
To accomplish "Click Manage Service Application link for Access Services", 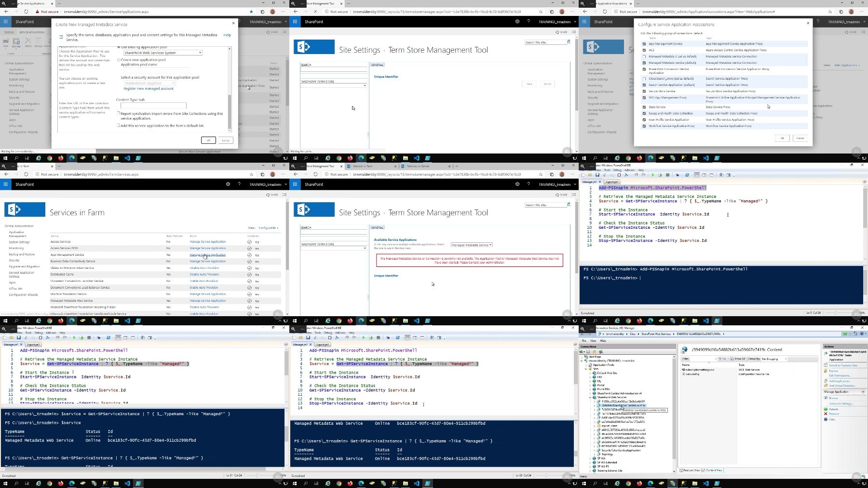I will click(x=207, y=242).
